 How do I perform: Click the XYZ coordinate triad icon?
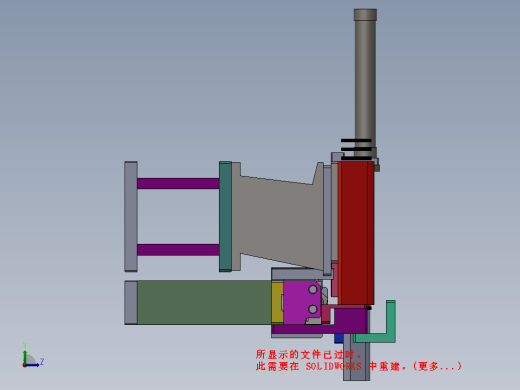coord(33,356)
